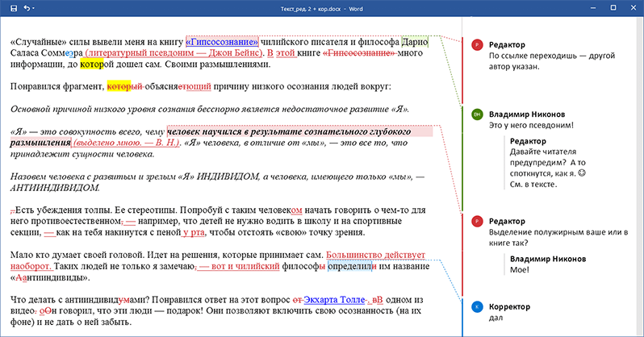Viewport: 644px width, 337px height.
Task: Select the comment 'Это у него псевдоним!'
Action: (531, 125)
